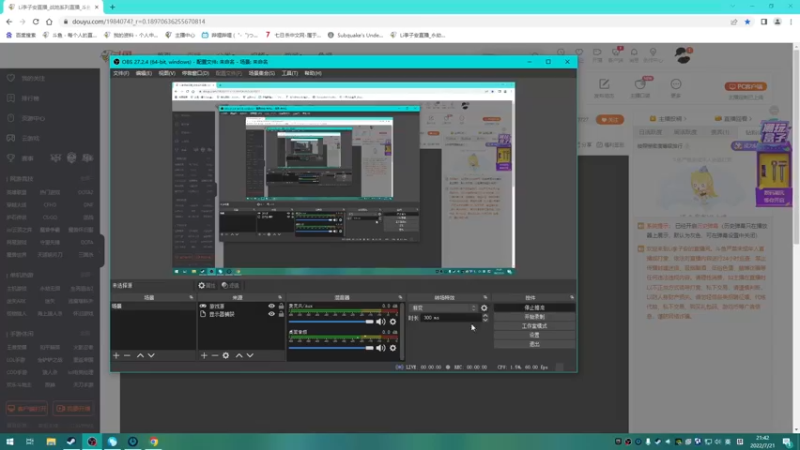Pop out the Sources dock via its header icon

point(280,297)
